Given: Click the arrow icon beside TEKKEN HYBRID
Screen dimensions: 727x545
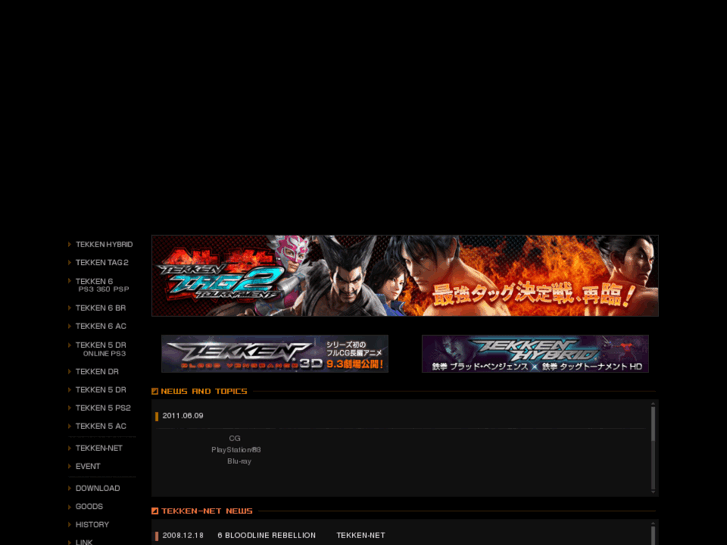Looking at the screenshot, I should pyautogui.click(x=70, y=244).
